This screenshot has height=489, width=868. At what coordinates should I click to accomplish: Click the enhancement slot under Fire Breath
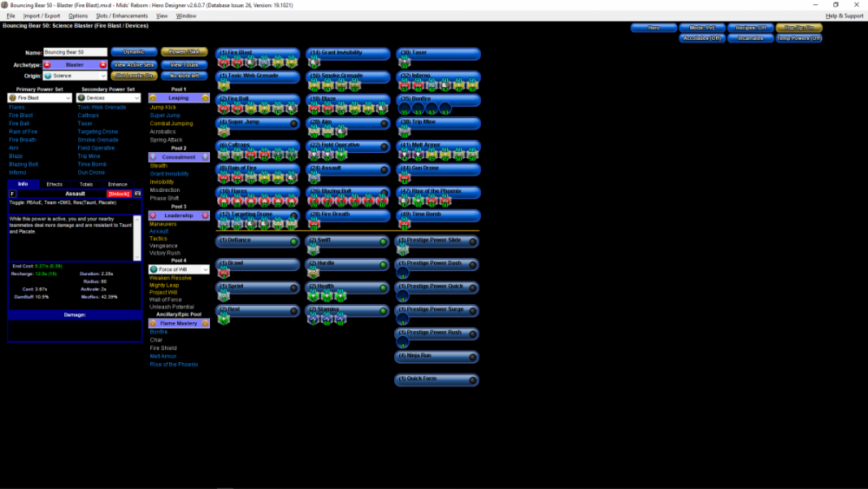(313, 224)
